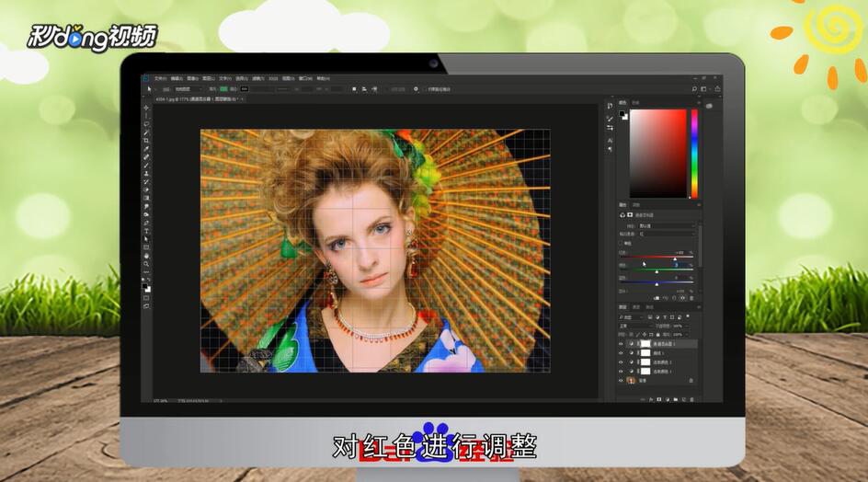Screen dimensions: 868x482
Task: Click the gear icon in options bar
Action: click(x=416, y=88)
